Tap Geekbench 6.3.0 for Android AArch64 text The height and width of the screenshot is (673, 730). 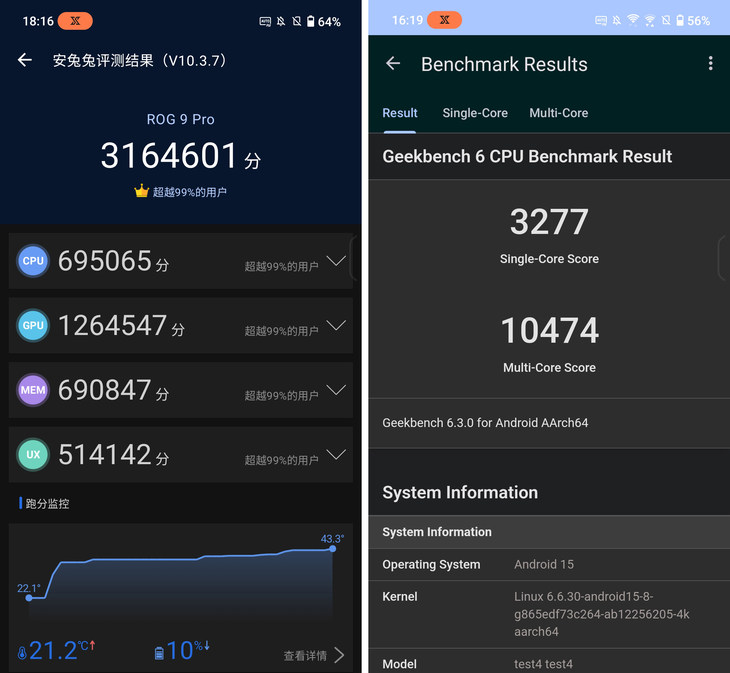click(485, 423)
